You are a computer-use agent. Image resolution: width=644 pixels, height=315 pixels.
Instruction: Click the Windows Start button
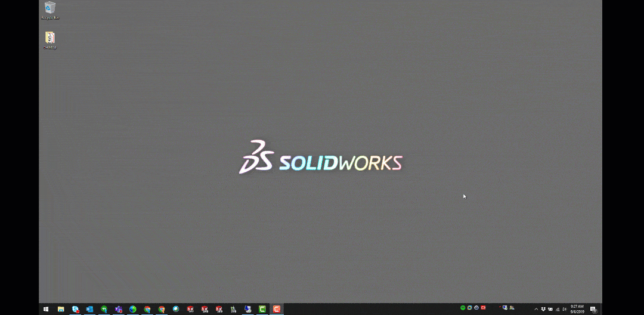tap(46, 309)
